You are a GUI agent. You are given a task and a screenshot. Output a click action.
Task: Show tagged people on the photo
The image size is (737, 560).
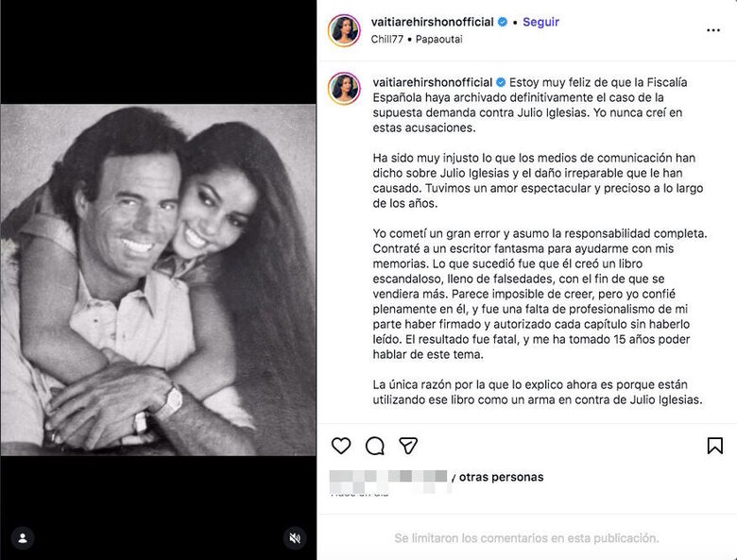coord(22,537)
